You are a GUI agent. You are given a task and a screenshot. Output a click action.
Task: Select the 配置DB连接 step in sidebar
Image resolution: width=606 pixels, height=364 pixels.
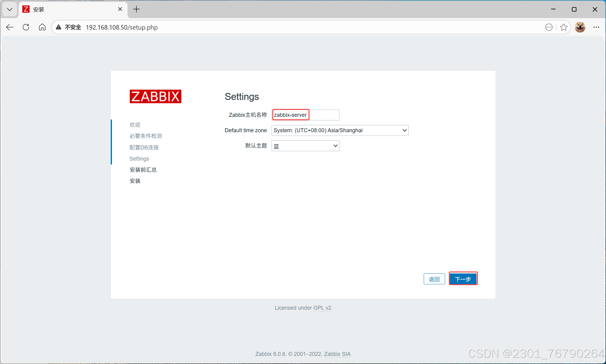pyautogui.click(x=144, y=147)
